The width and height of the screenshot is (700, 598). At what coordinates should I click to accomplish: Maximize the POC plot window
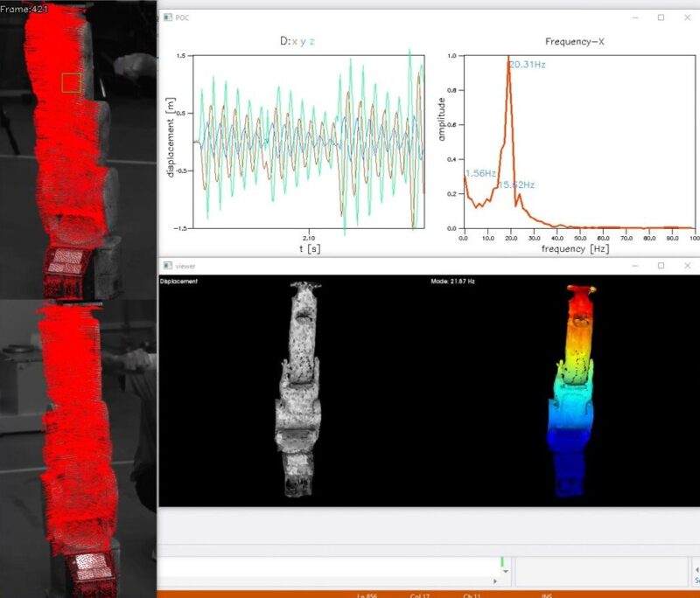pyautogui.click(x=661, y=17)
